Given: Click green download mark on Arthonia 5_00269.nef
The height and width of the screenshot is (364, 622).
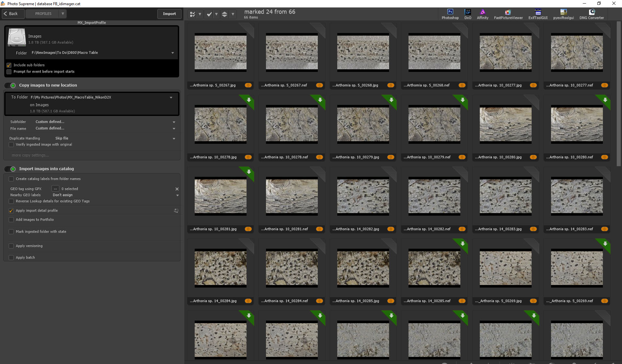Looking at the screenshot, I should 605,244.
